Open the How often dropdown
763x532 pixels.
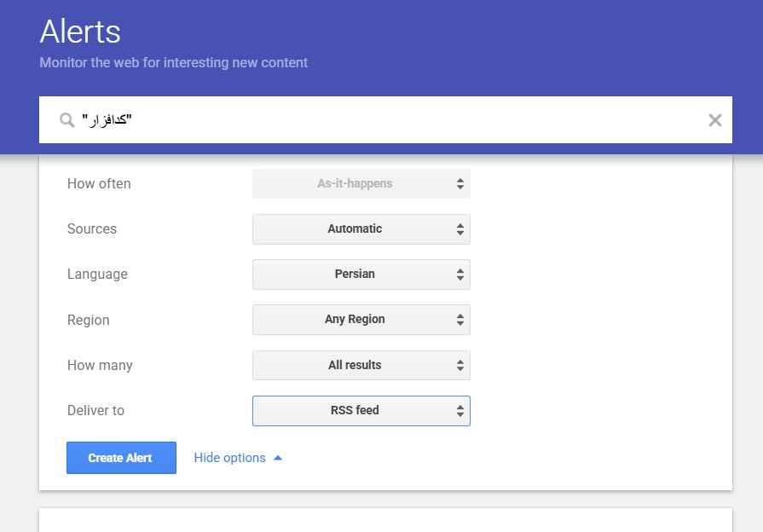(361, 183)
